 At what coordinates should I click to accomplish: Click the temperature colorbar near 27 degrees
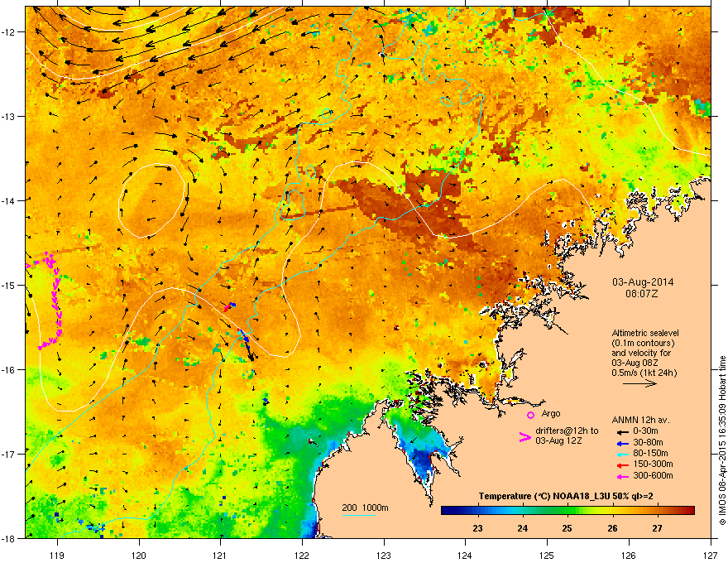click(x=657, y=511)
